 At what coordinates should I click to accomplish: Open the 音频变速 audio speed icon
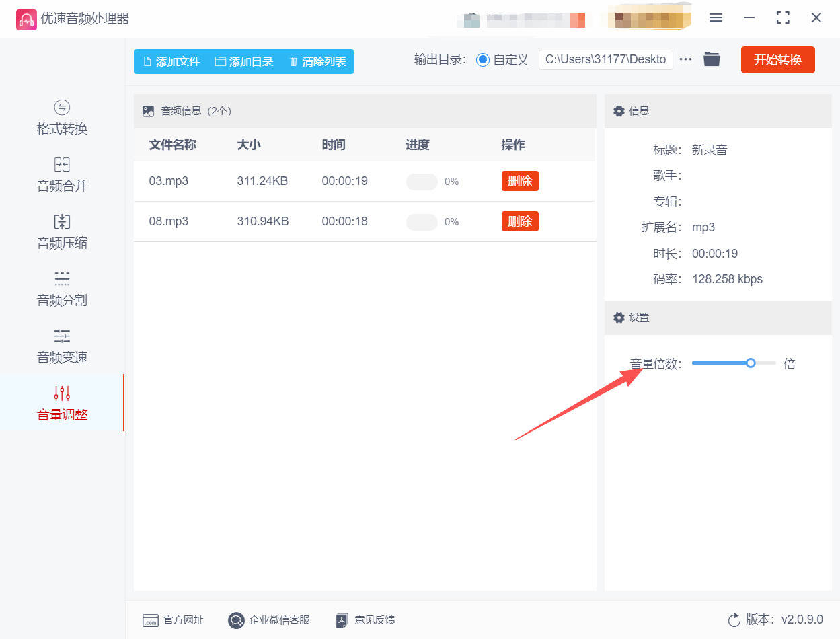(62, 336)
